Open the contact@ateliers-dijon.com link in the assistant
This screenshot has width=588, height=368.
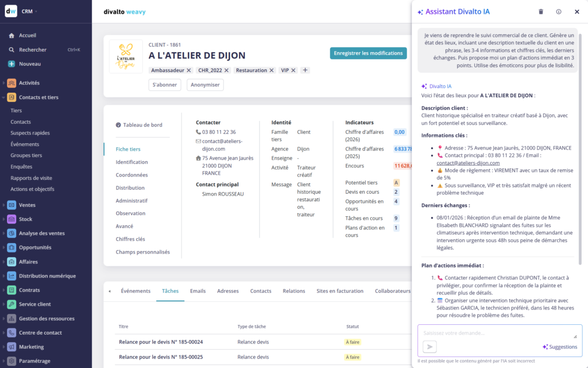coord(459,163)
